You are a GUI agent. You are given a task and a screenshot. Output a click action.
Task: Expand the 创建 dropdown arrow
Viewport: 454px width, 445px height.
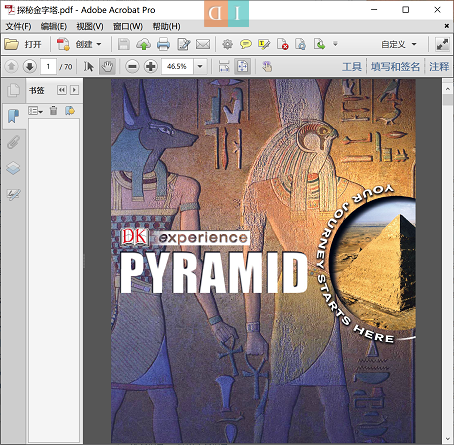point(99,44)
